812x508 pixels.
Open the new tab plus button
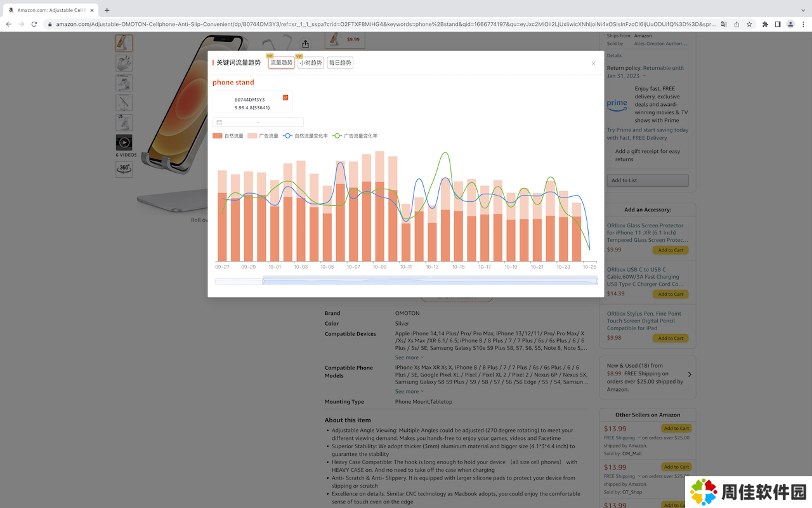tap(107, 10)
